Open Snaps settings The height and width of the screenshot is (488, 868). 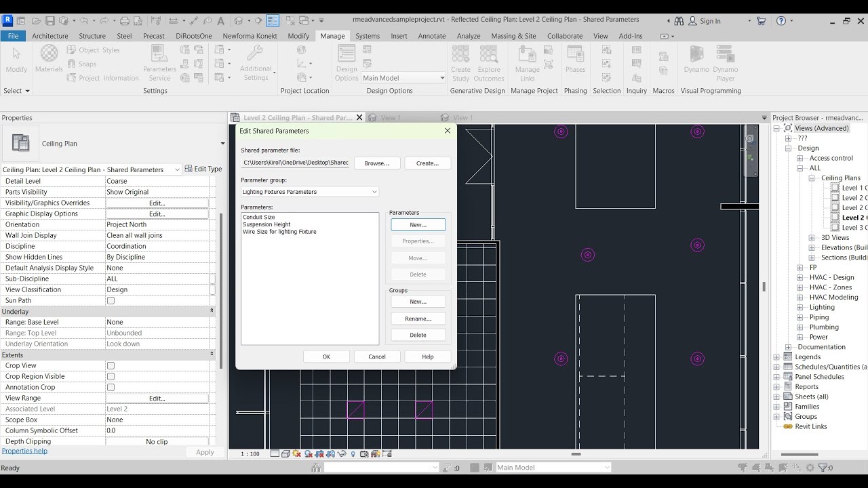[82, 64]
